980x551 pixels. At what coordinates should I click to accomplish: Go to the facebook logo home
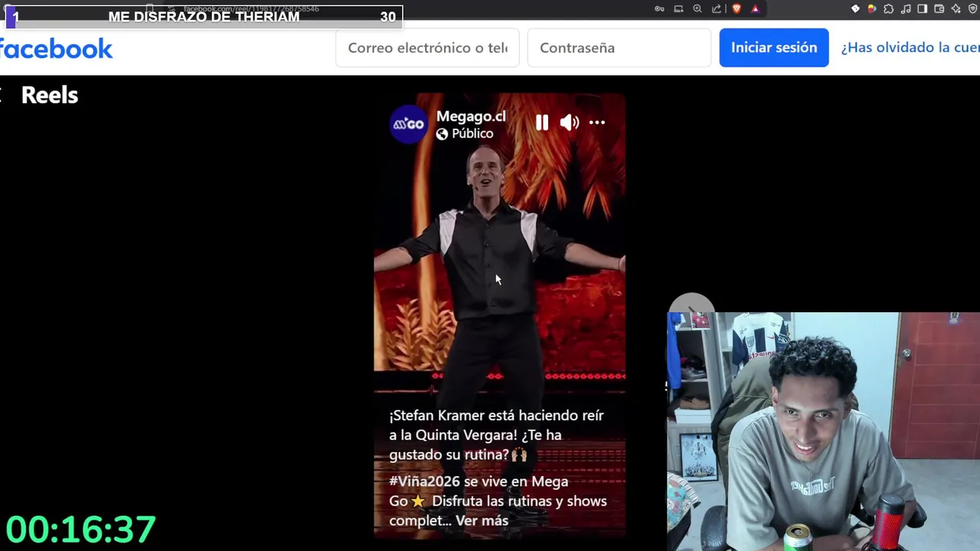pyautogui.click(x=55, y=49)
